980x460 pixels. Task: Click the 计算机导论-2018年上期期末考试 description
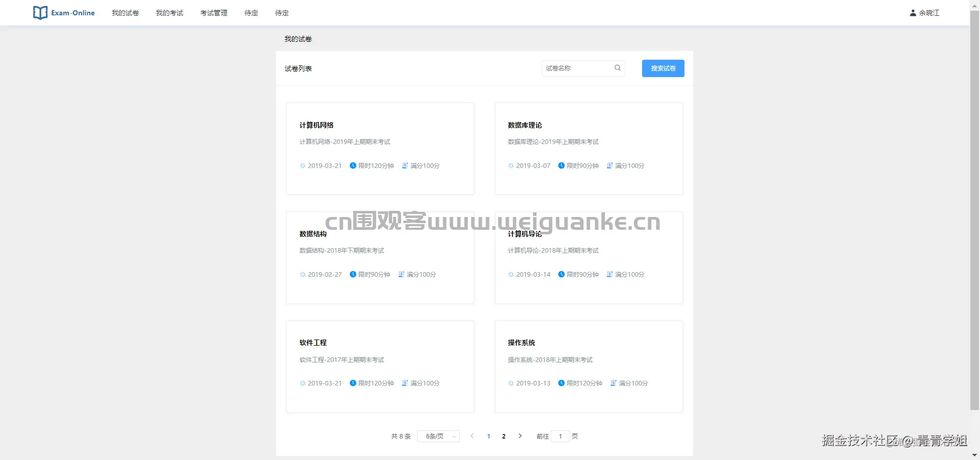tap(553, 251)
